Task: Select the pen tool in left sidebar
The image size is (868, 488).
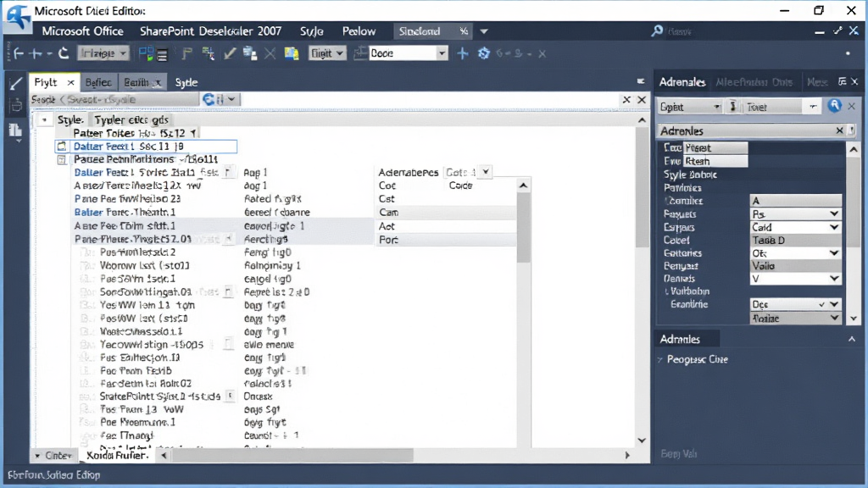Action: click(15, 84)
